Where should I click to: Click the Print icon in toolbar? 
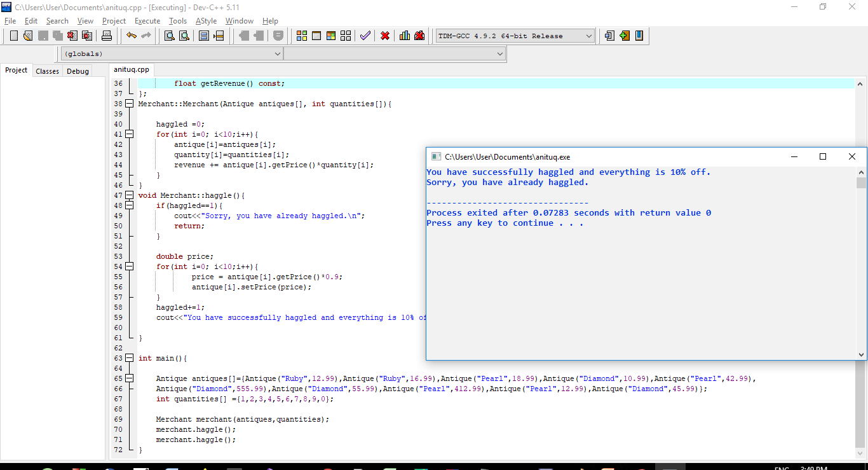coord(107,36)
